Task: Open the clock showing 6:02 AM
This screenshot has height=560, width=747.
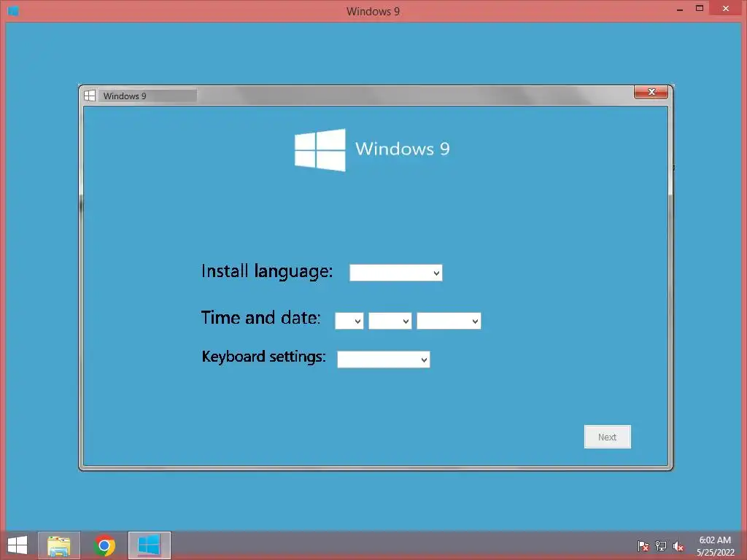Action: point(715,545)
